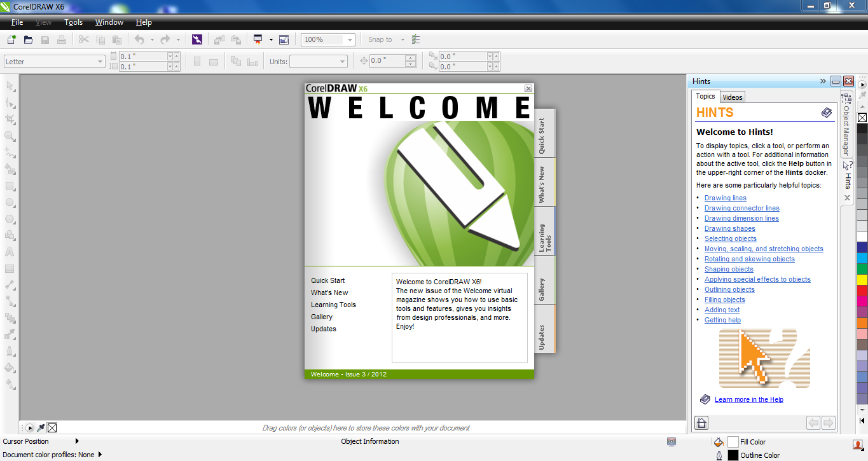The image size is (868, 461).
Task: Toggle Landscape page orientation
Action: [x=214, y=62]
